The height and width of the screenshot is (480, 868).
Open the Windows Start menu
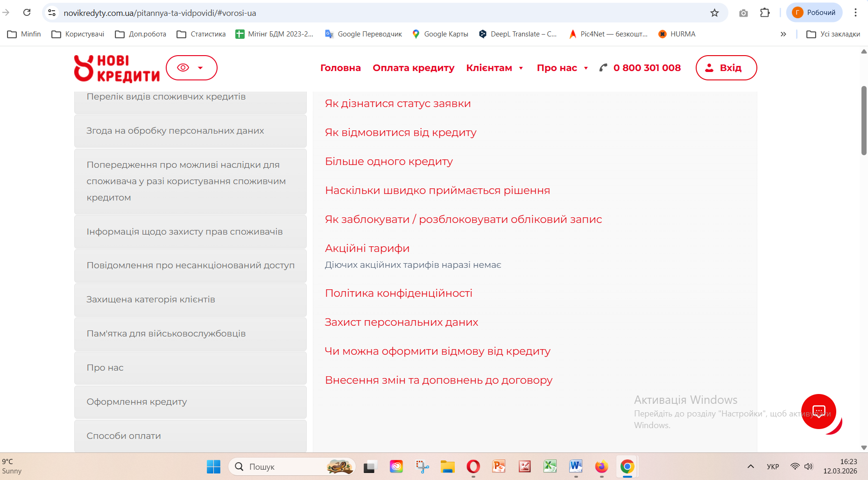click(x=213, y=466)
